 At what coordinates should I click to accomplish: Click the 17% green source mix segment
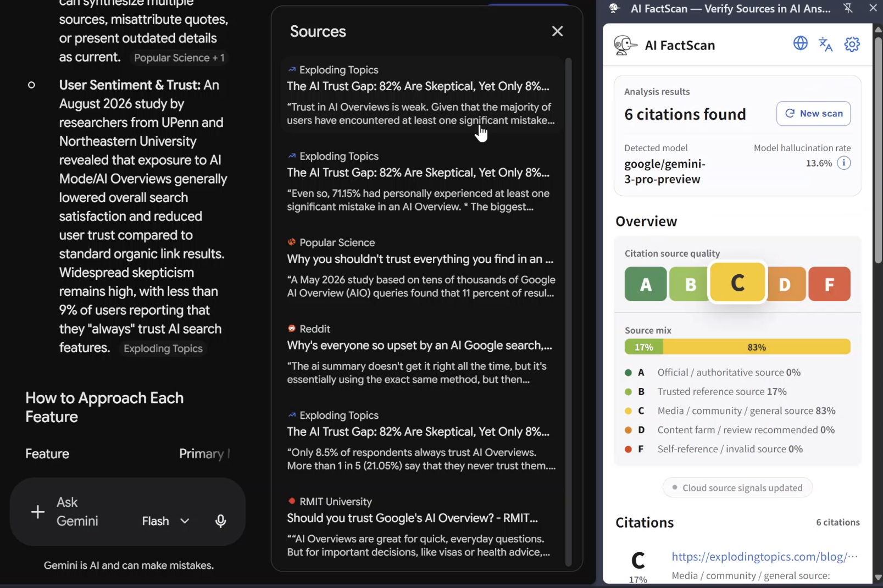point(643,347)
